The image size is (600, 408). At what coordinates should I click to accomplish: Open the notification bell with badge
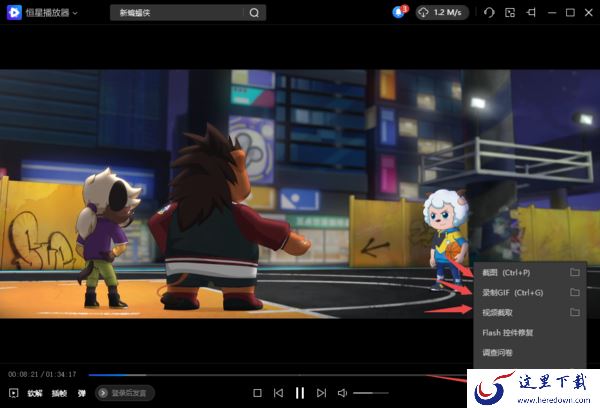pyautogui.click(x=399, y=12)
